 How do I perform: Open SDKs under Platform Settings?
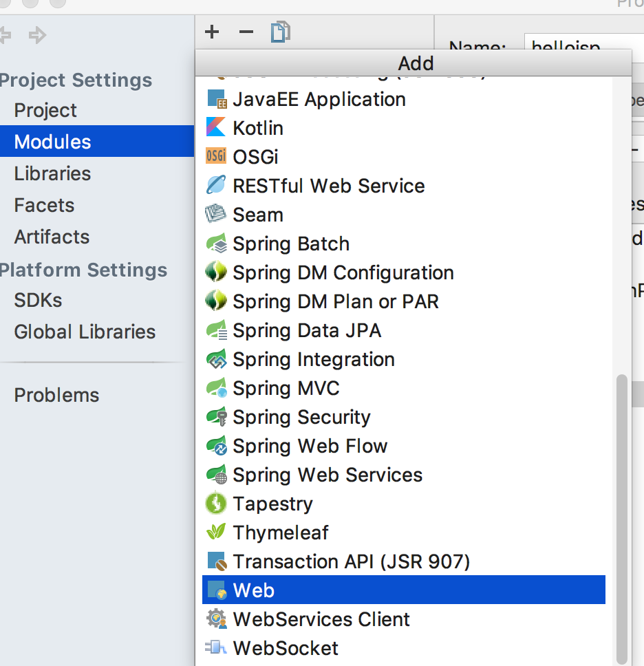point(38,300)
